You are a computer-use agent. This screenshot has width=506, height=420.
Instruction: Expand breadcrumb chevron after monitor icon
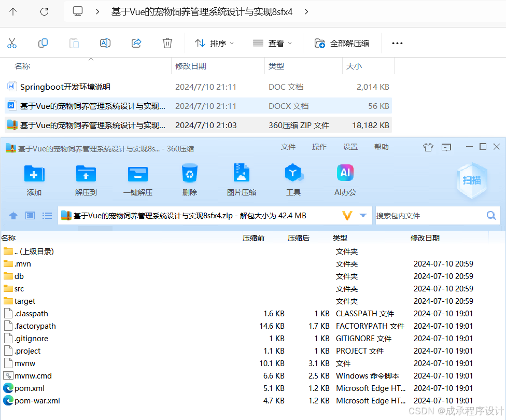[97, 12]
